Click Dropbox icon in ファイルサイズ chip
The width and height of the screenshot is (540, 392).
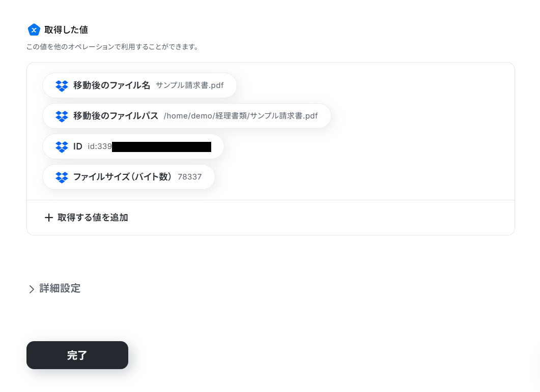click(x=62, y=177)
